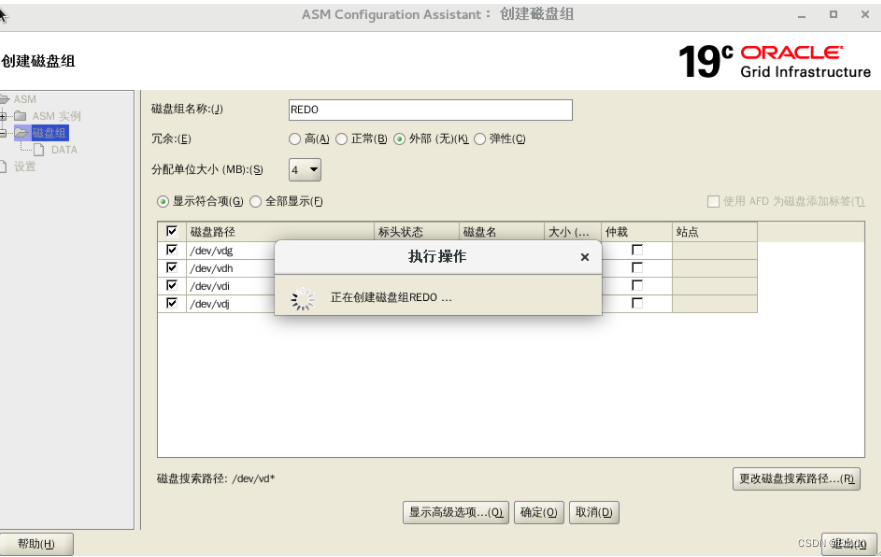Check the 仲裁 box for /dev/vdj
Viewport: 881px width, 557px height.
point(637,304)
